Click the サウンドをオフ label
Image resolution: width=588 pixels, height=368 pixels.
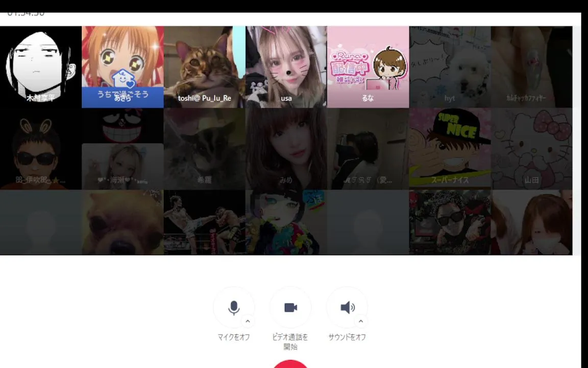click(347, 337)
